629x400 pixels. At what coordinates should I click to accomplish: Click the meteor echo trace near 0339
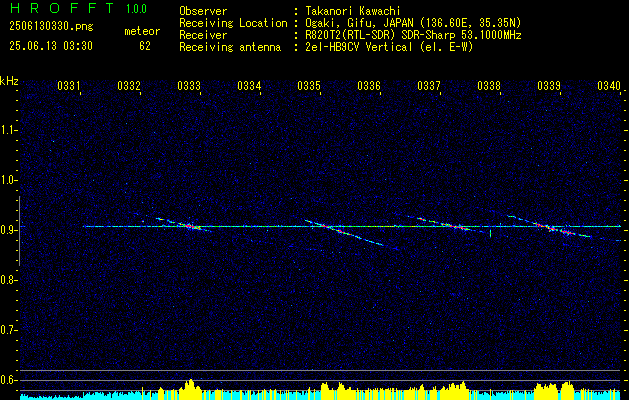tap(554, 227)
